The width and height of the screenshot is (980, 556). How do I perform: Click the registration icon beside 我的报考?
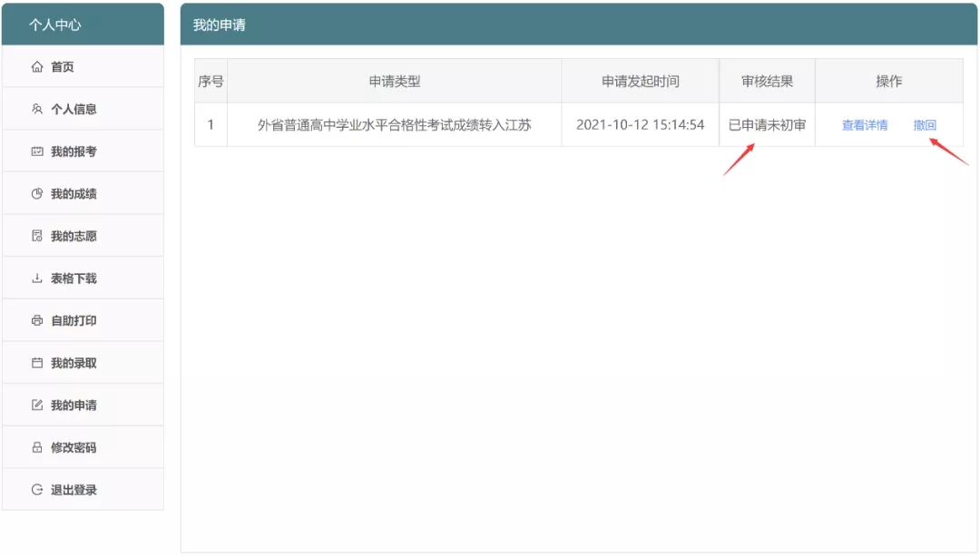(37, 151)
